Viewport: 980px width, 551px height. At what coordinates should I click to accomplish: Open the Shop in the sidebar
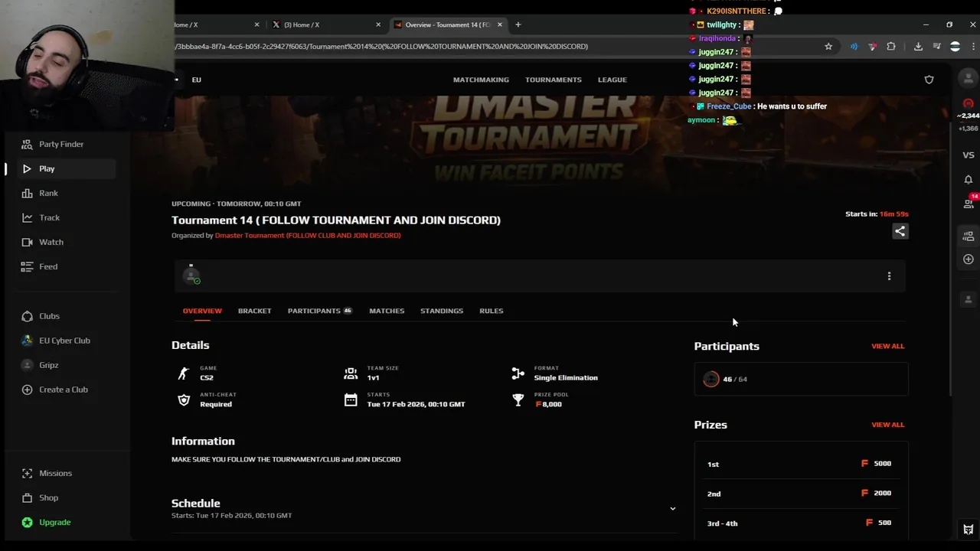coord(48,497)
